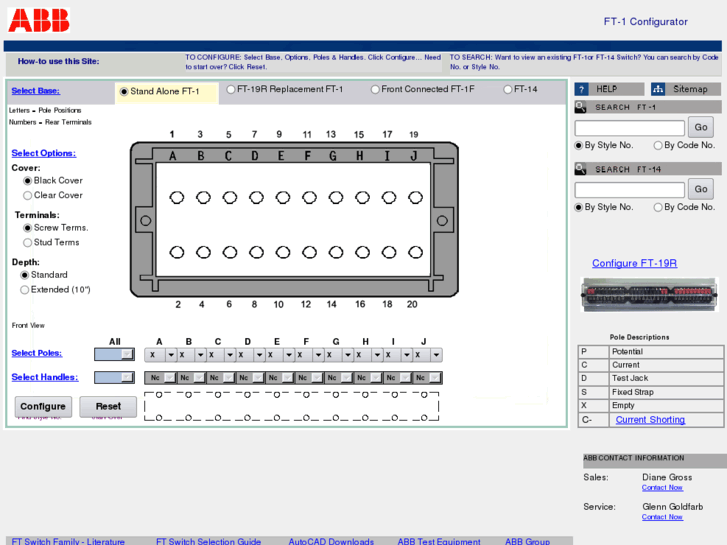Click the FT-19R switch product image

pyautogui.click(x=649, y=295)
